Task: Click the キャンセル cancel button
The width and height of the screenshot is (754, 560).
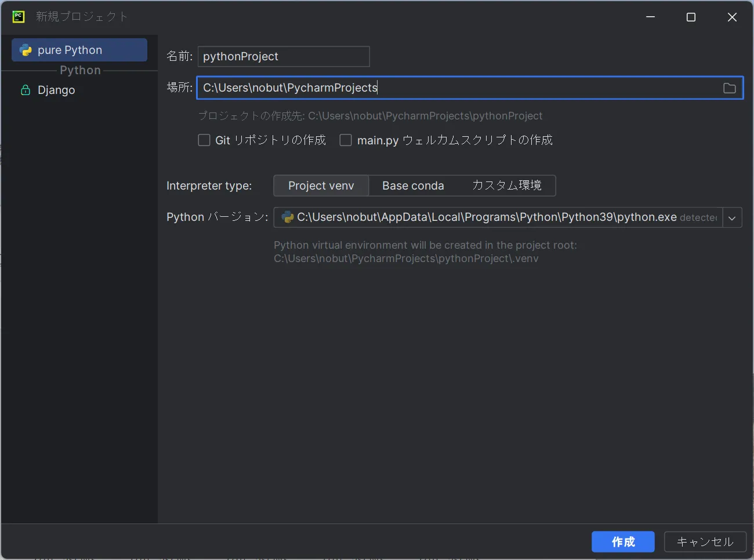Action: pos(705,541)
